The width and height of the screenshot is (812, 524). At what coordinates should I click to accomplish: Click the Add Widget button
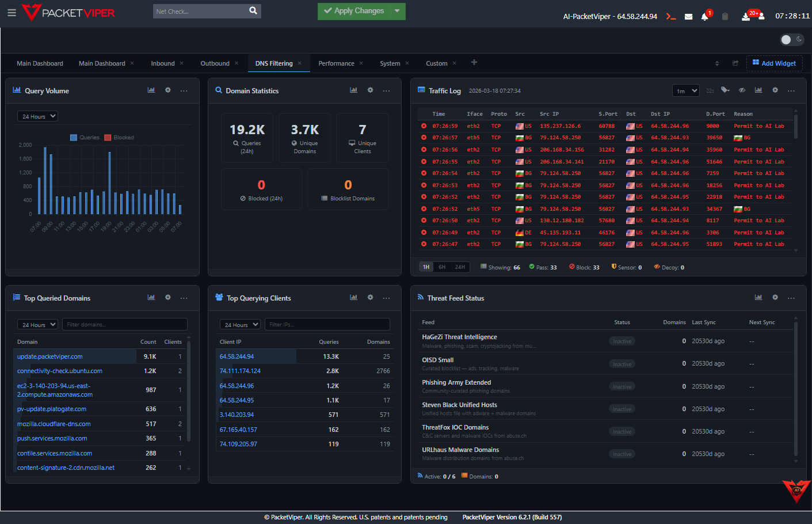(x=774, y=63)
